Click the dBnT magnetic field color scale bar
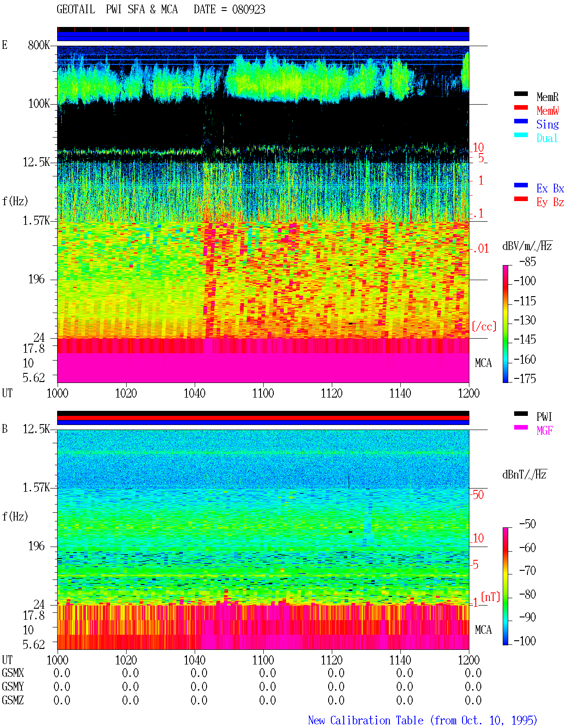Viewport: 585px width, 728px height. coord(505,586)
